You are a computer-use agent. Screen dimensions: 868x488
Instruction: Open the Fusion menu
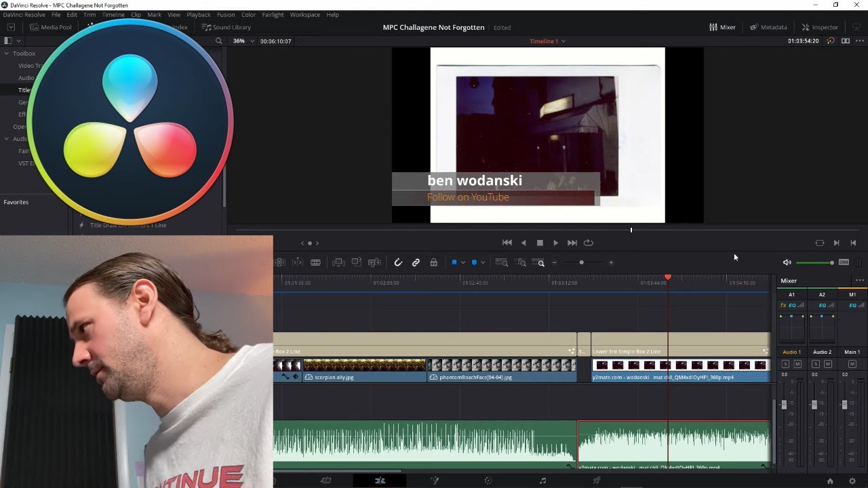click(x=226, y=14)
